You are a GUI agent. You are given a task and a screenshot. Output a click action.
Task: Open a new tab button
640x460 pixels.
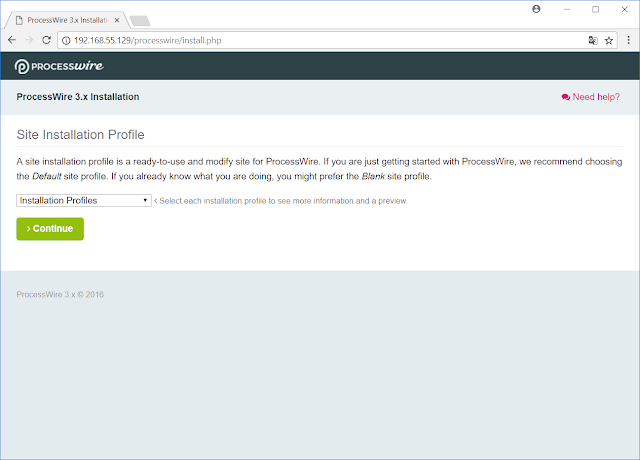point(140,20)
